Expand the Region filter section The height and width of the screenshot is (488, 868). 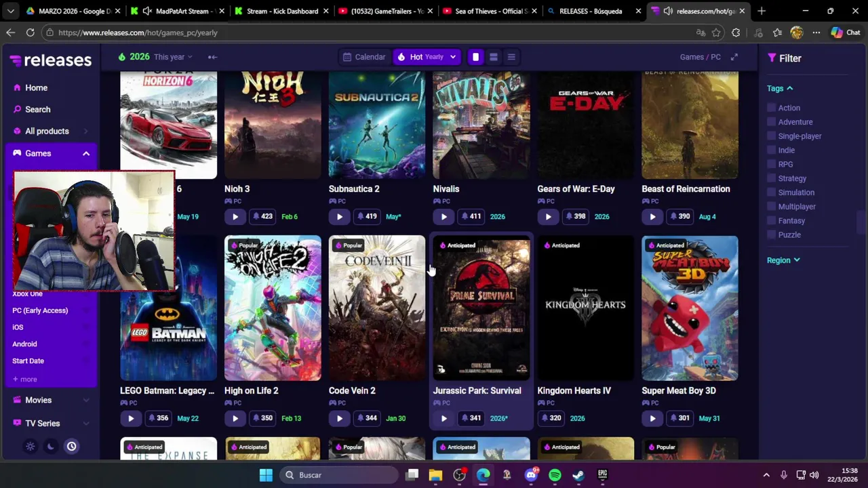click(x=783, y=260)
